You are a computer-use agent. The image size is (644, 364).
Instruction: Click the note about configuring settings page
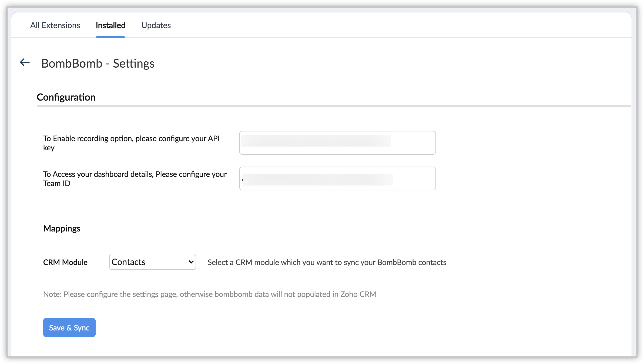tap(210, 294)
